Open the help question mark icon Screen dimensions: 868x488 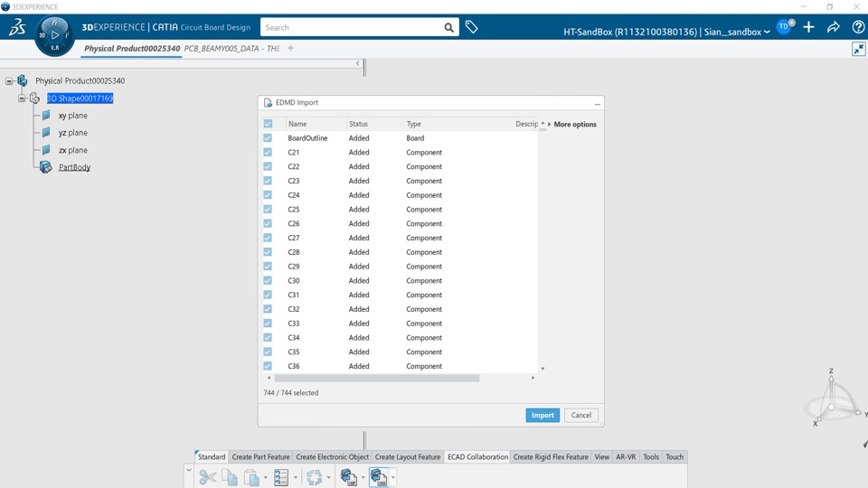click(858, 26)
